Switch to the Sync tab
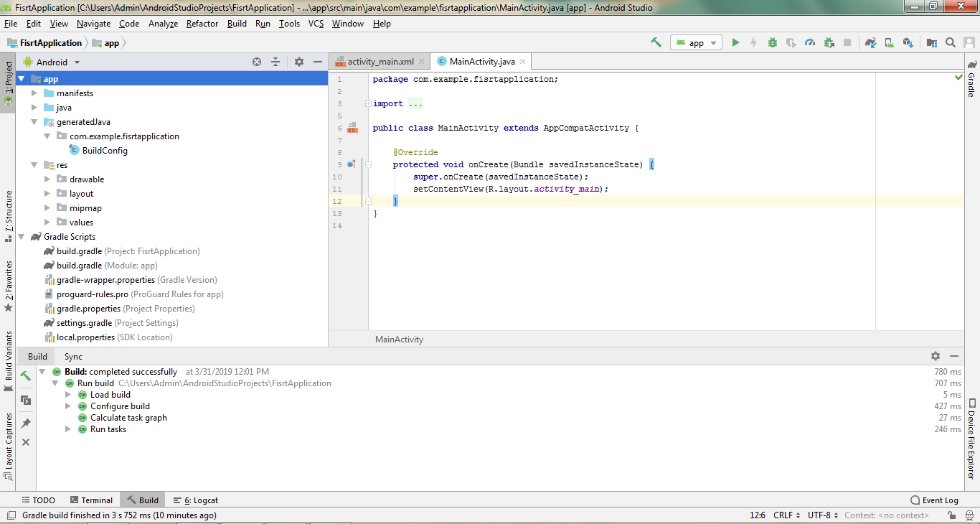Screen dimensions: 980x524 point(73,357)
